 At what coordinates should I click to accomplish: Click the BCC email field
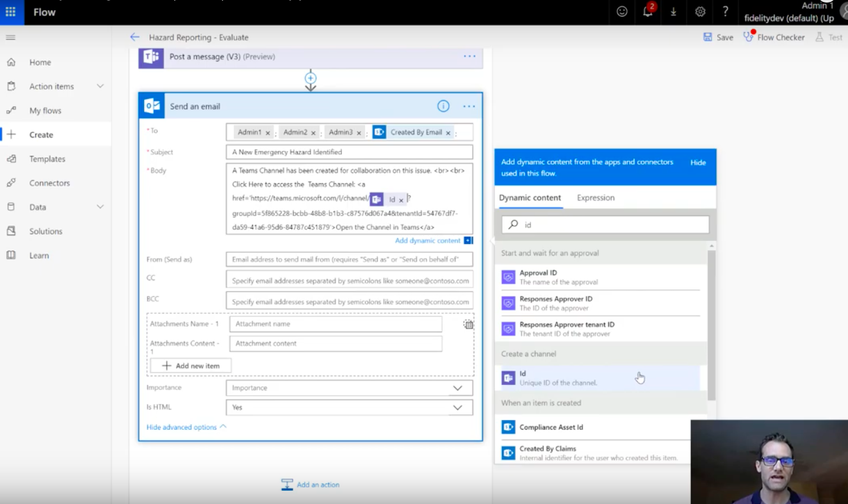click(x=349, y=301)
